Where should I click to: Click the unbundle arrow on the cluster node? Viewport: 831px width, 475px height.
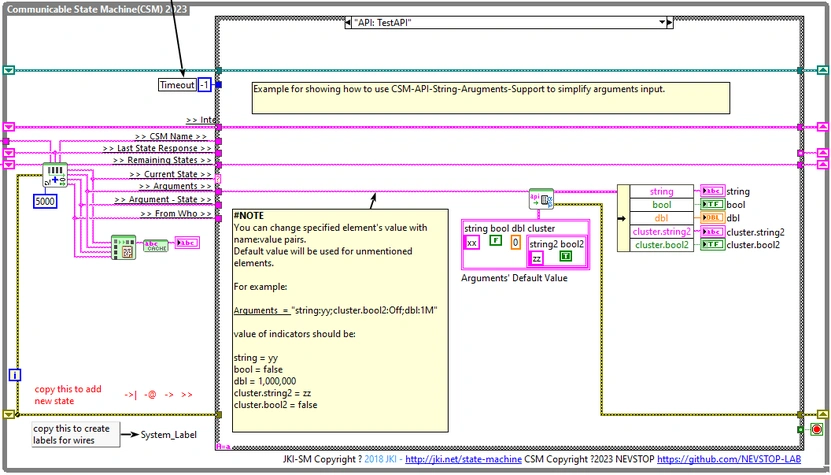623,218
